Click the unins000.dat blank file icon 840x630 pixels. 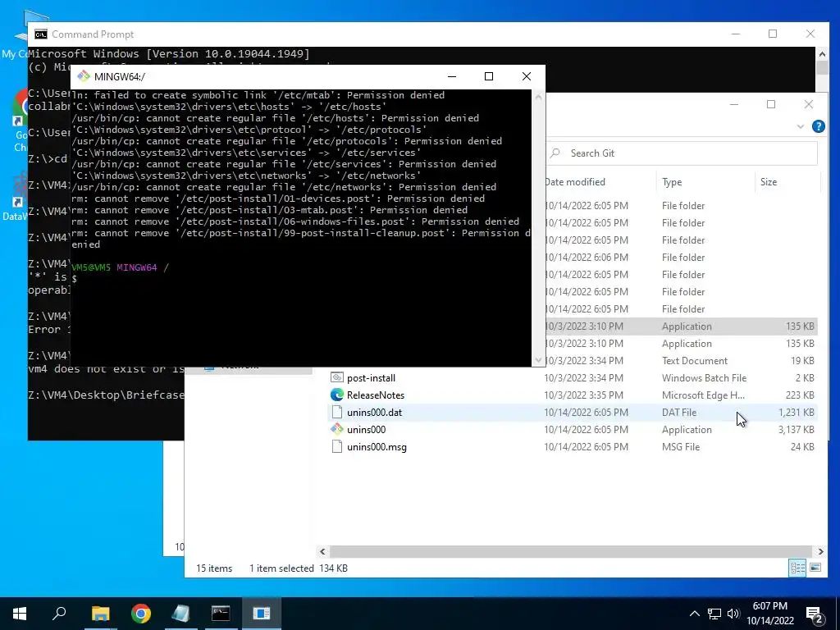pyautogui.click(x=337, y=412)
